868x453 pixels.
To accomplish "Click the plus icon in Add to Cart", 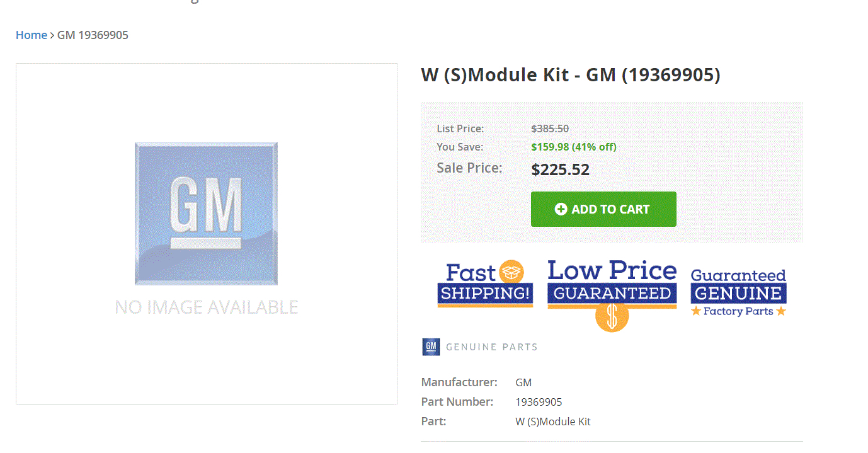I will (561, 209).
